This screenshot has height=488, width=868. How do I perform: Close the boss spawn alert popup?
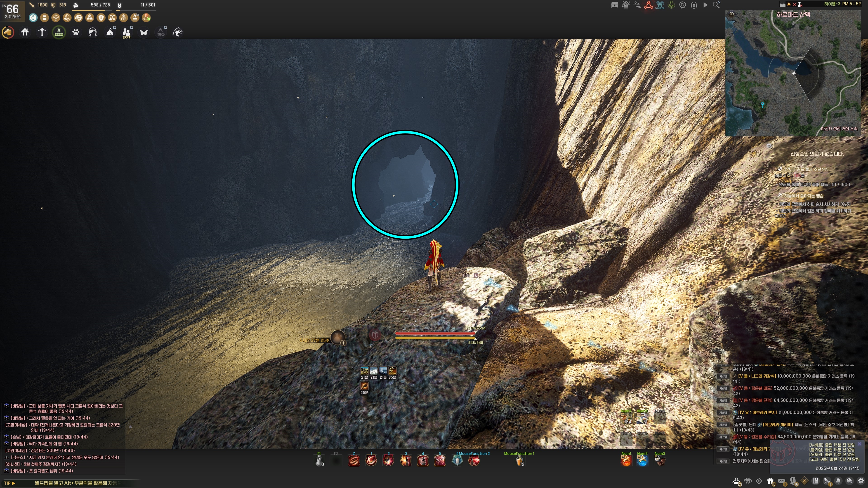[x=859, y=444]
